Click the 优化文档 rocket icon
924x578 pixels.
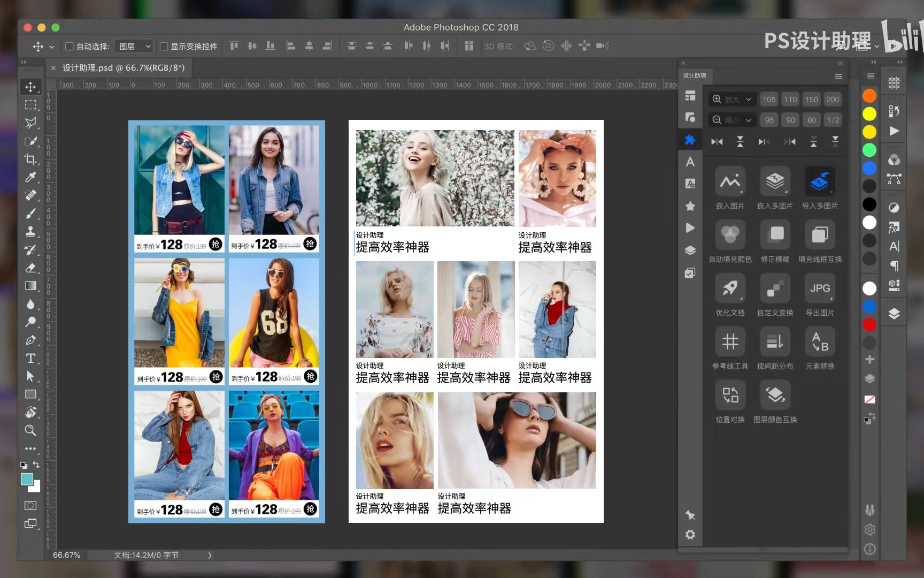(730, 288)
